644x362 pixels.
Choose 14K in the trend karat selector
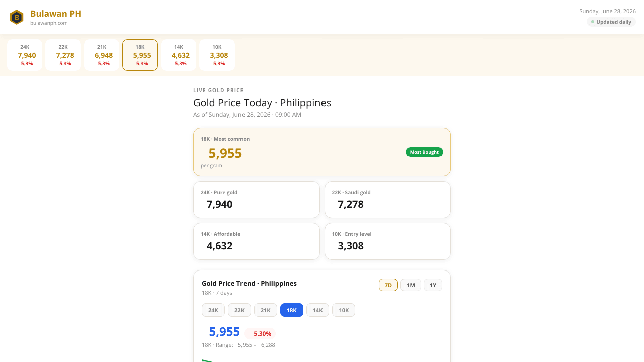(x=318, y=310)
